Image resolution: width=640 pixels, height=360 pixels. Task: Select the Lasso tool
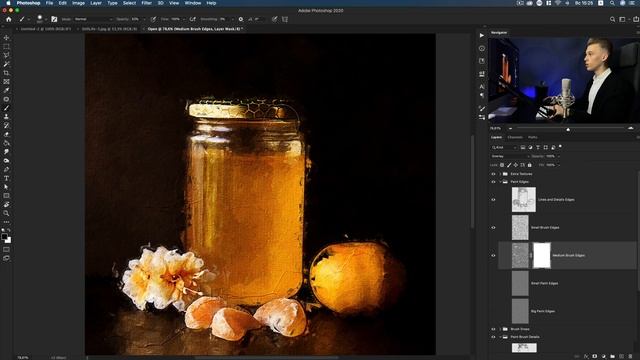coord(6,55)
